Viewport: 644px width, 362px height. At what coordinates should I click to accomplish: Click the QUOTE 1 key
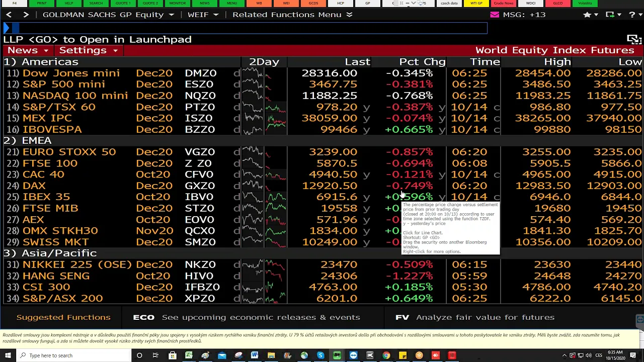click(x=123, y=3)
